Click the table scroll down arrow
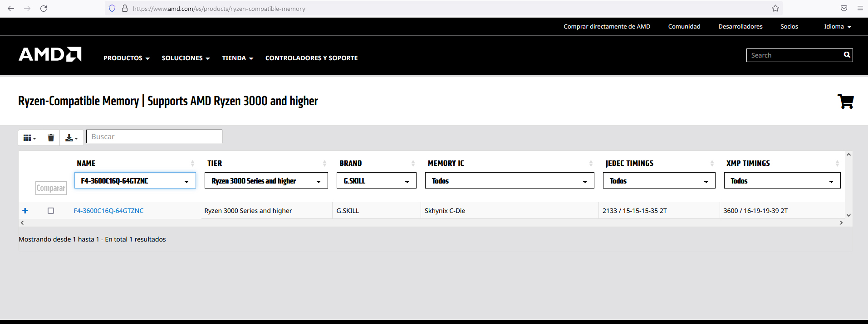868x324 pixels. click(848, 215)
